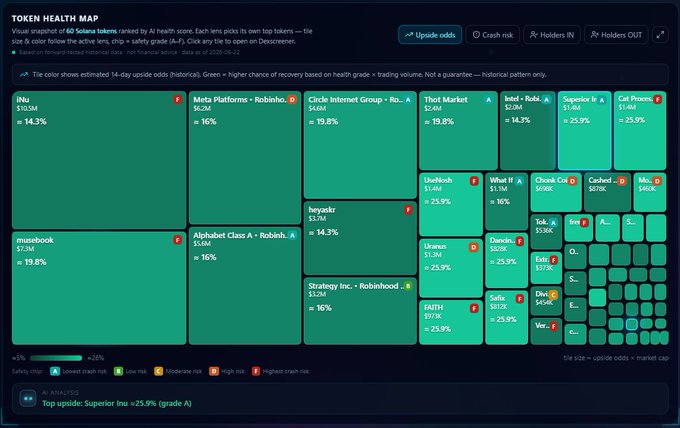
Task: Click the A chip on Superior Inu tile
Action: [x=602, y=100]
